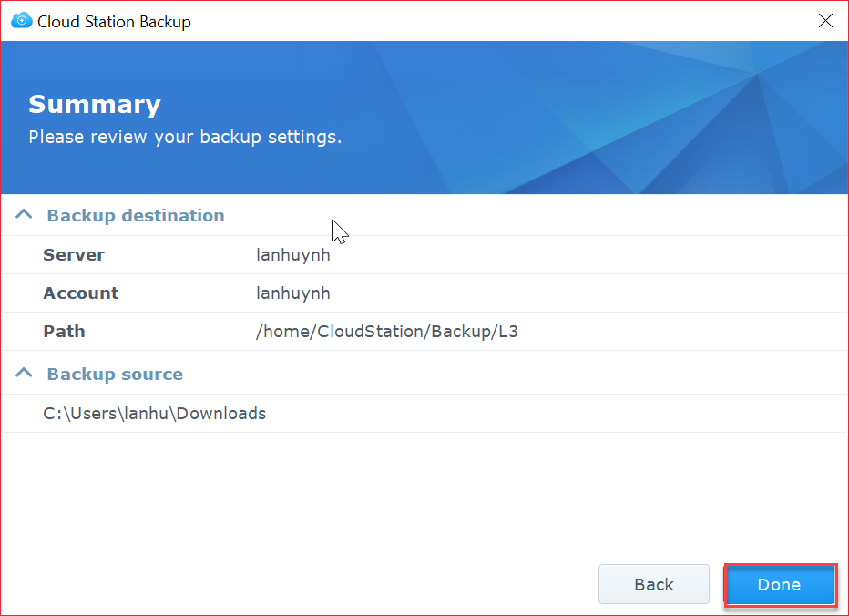The width and height of the screenshot is (849, 616).
Task: Click the server name lanhuynh value
Action: [292, 254]
